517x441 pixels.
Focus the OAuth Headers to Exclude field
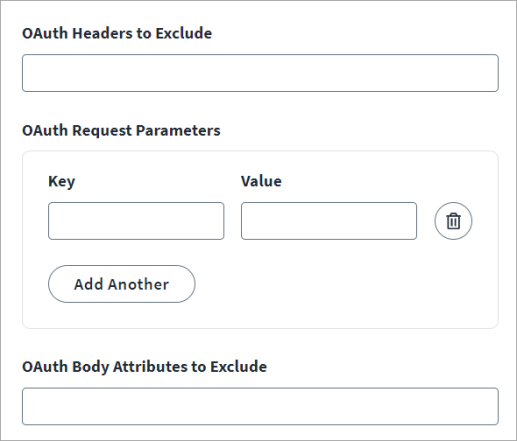(260, 73)
